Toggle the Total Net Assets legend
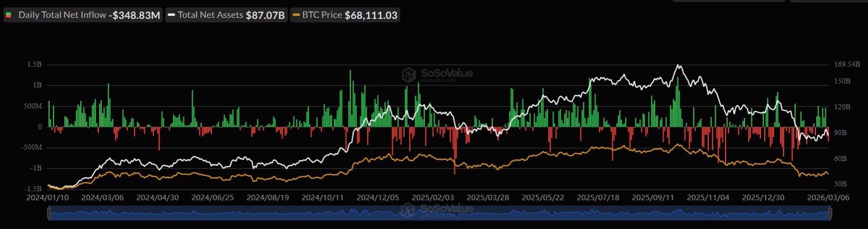The image size is (868, 229). [x=227, y=15]
